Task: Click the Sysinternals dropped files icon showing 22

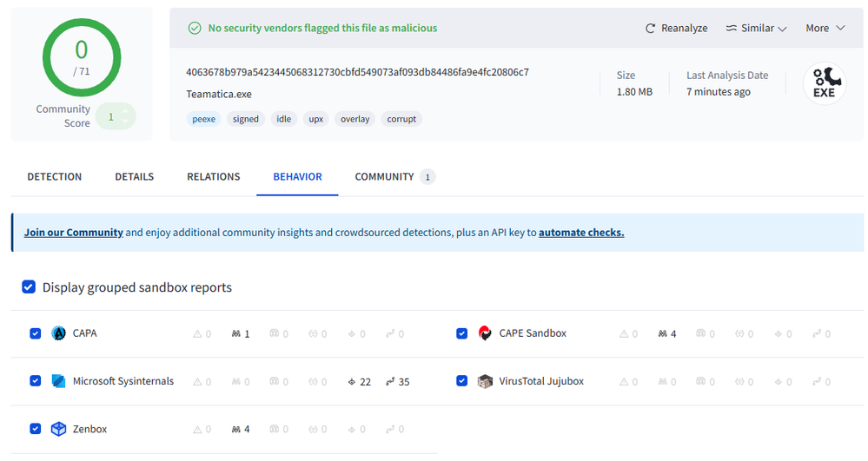Action: coord(352,381)
